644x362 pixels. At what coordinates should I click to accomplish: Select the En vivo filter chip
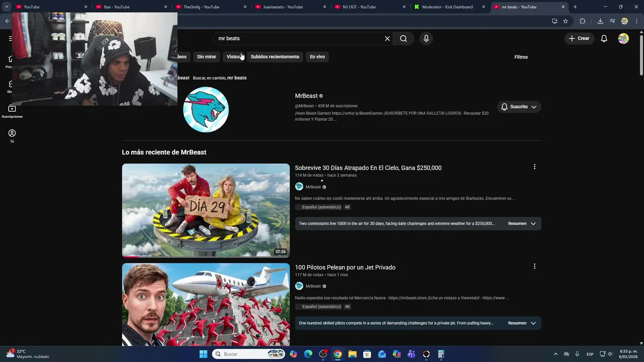click(317, 57)
